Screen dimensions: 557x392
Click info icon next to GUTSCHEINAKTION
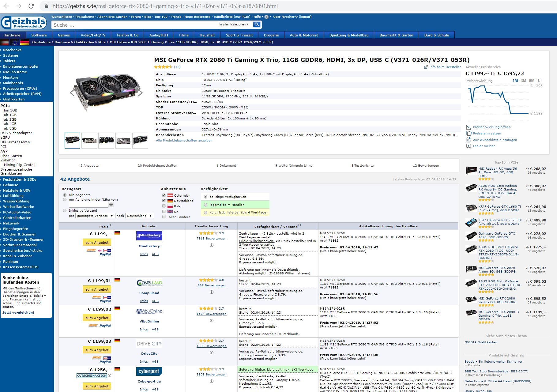(109, 375)
